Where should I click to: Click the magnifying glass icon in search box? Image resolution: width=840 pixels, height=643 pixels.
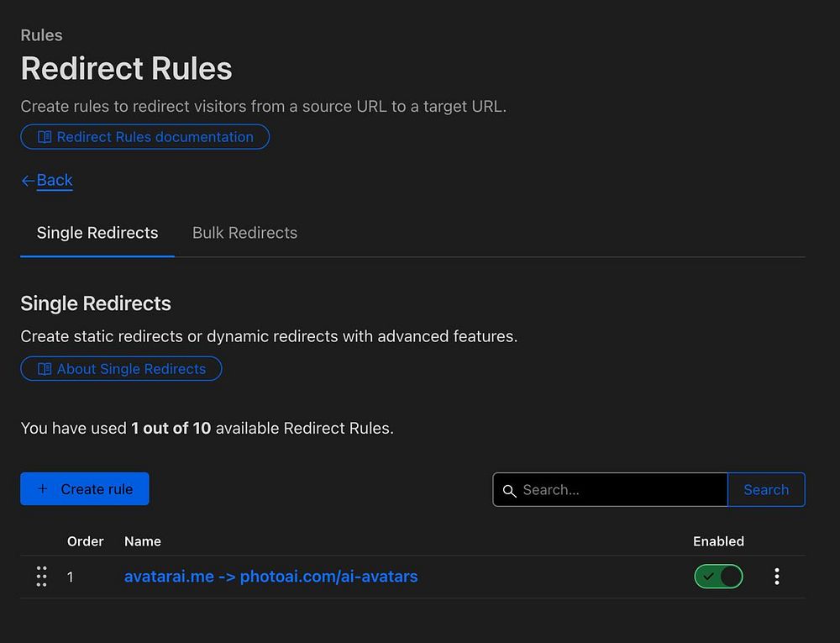tap(509, 490)
